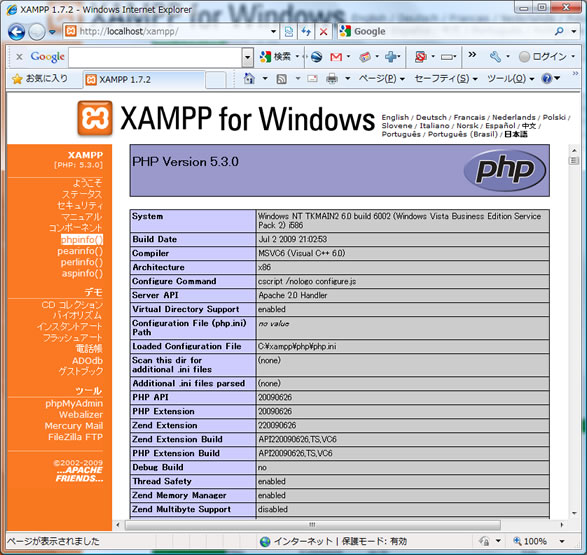Switch page language to 日本語
This screenshot has width=587, height=555.
pos(516,134)
